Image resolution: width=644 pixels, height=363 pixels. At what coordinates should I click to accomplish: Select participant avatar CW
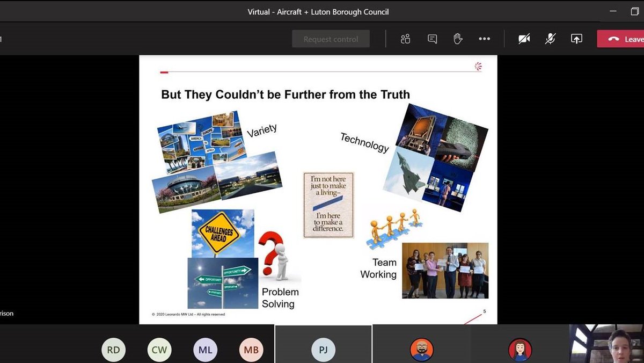[159, 350]
